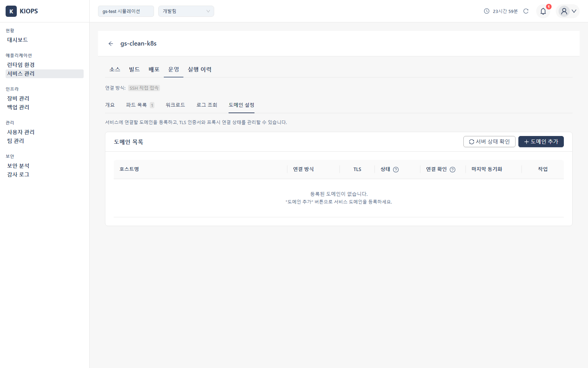This screenshot has height=368, width=588.
Task: Open the 도메인 설정 sub-tab
Action: coord(241,105)
